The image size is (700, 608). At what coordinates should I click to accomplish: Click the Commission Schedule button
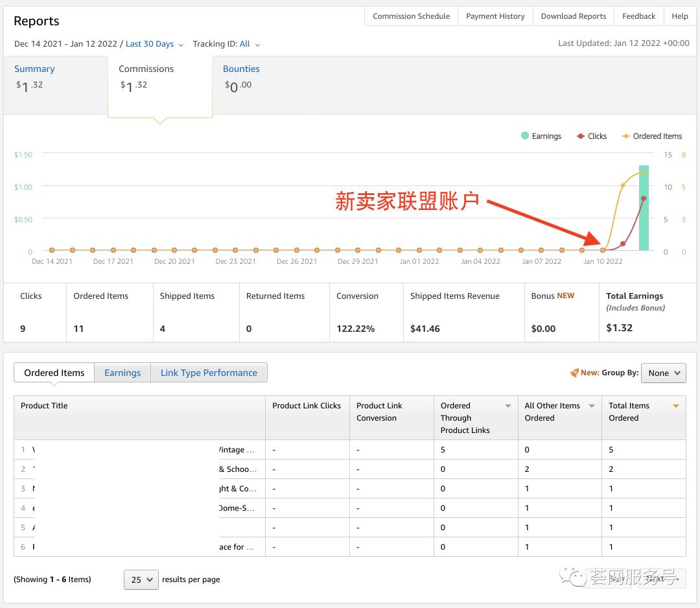point(411,16)
